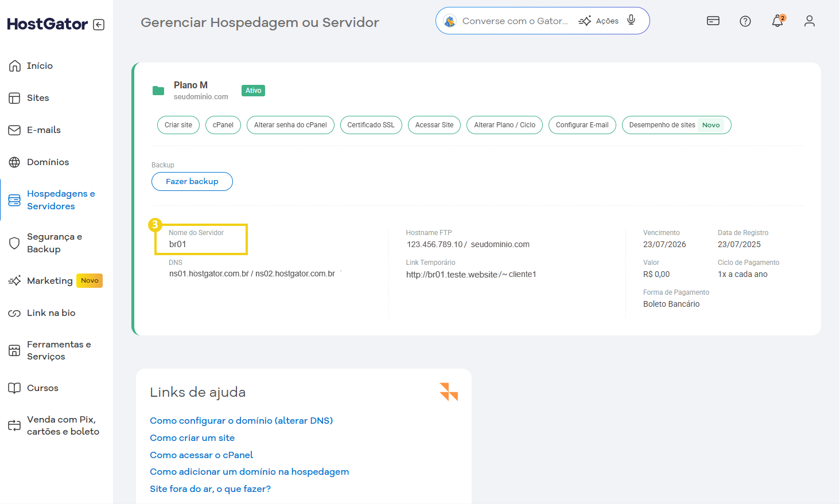The width and height of the screenshot is (840, 504).
Task: Open the Ferramentas e Serviços icon
Action: tap(14, 350)
